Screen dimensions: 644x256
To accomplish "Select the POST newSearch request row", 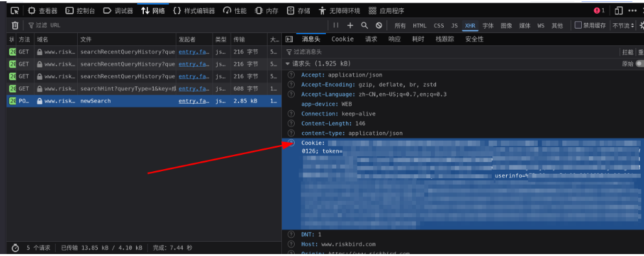I will (144, 100).
